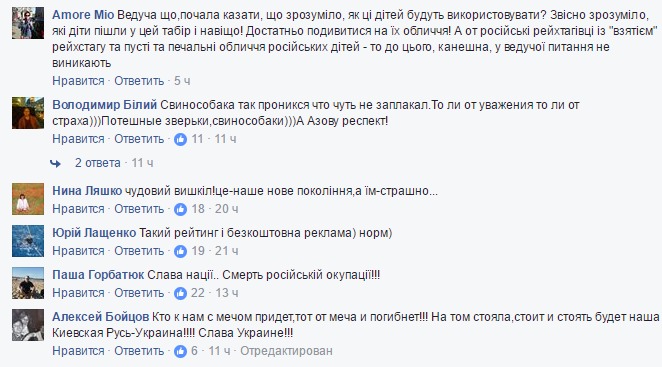The width and height of the screenshot is (662, 367).
Task: Open Алексей Бойцов's profile name link
Action: [100, 317]
